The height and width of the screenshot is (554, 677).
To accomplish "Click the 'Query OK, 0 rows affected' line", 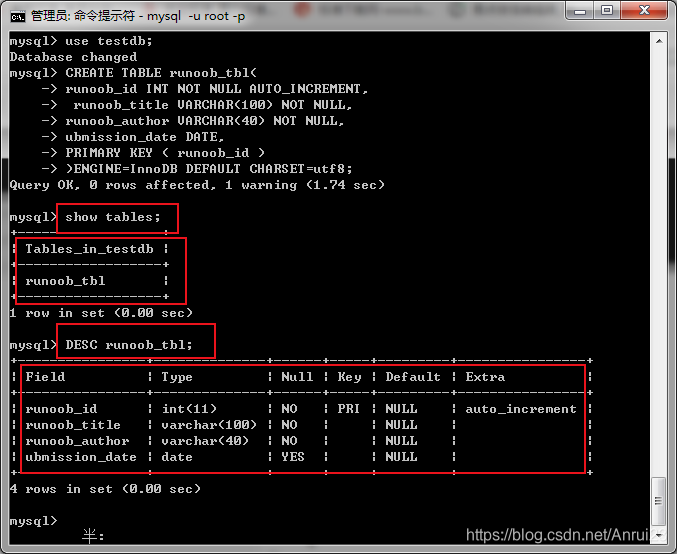I will tap(197, 185).
